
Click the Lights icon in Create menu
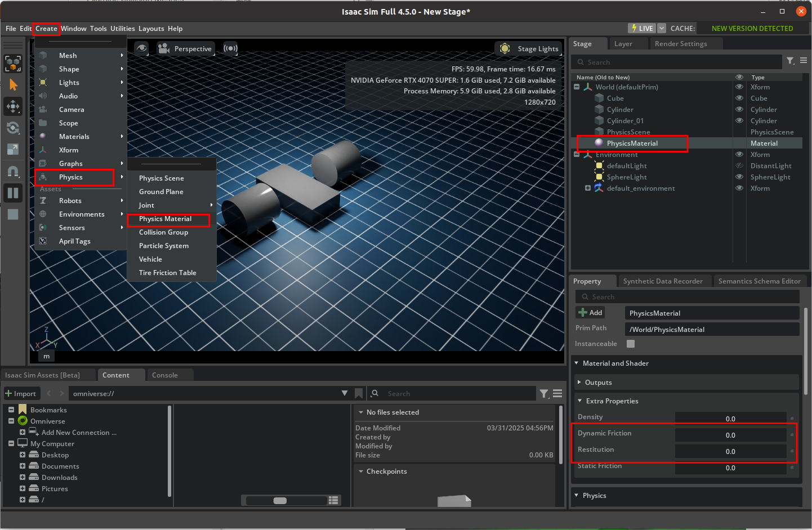point(43,82)
